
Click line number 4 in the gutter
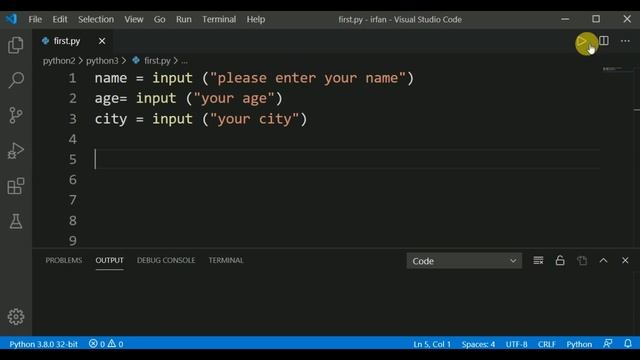pyautogui.click(x=73, y=139)
